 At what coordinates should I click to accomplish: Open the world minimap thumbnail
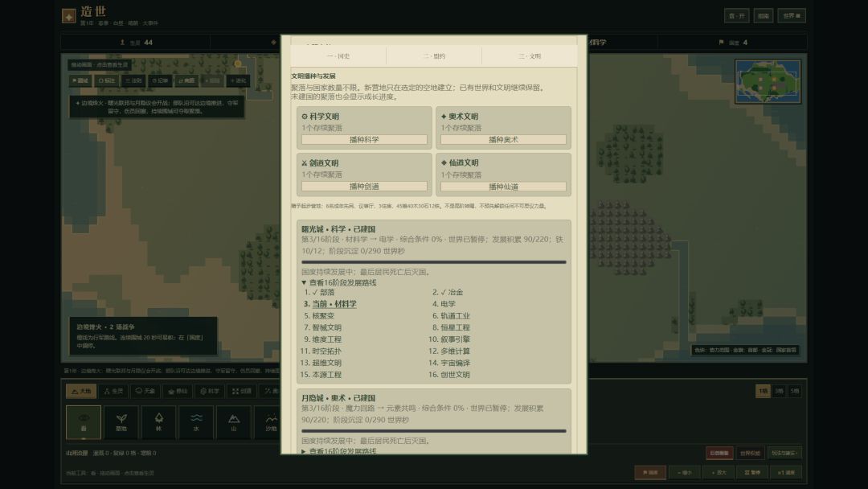(768, 81)
